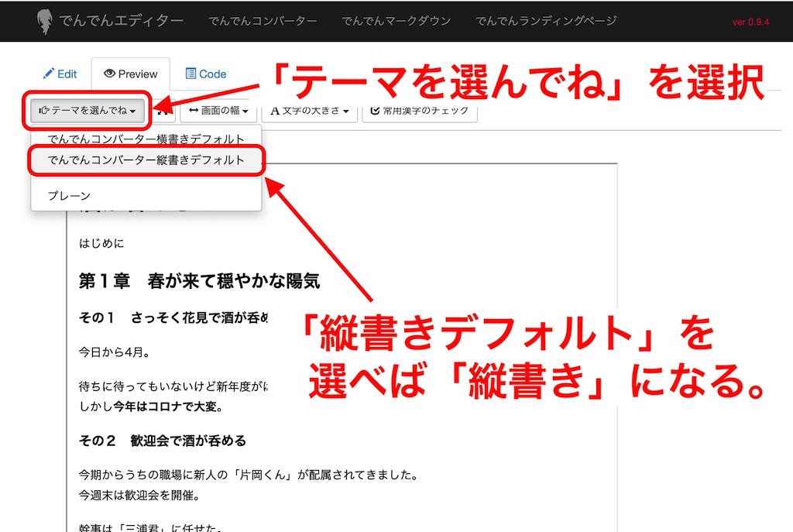The height and width of the screenshot is (532, 793).
Task: Open the 文字の大きさ dropdown
Action: (310, 111)
